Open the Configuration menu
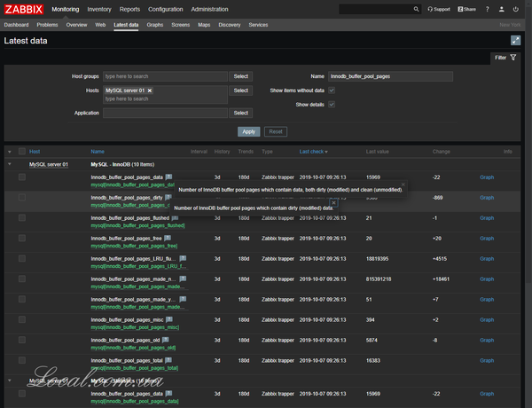The width and height of the screenshot is (532, 408). (165, 9)
